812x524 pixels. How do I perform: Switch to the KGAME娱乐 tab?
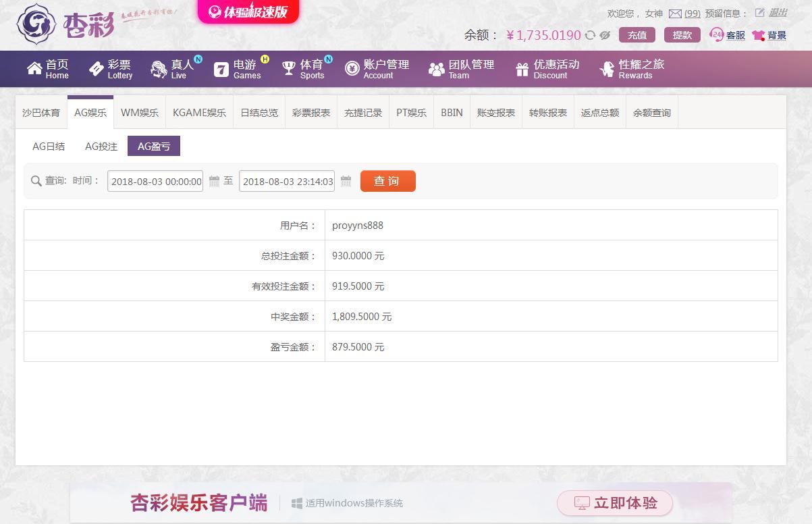[199, 113]
